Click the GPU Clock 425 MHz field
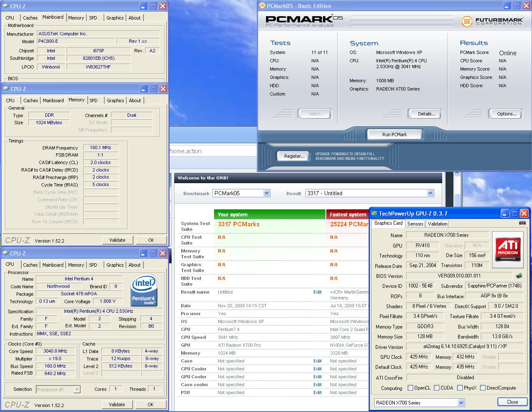The image size is (532, 412). [419, 357]
